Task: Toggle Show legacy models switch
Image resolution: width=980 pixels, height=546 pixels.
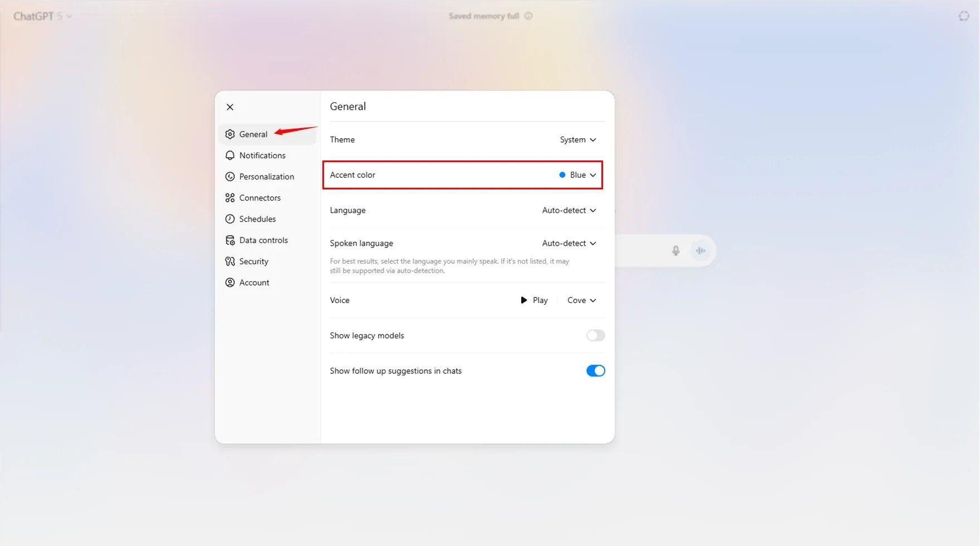Action: tap(595, 335)
